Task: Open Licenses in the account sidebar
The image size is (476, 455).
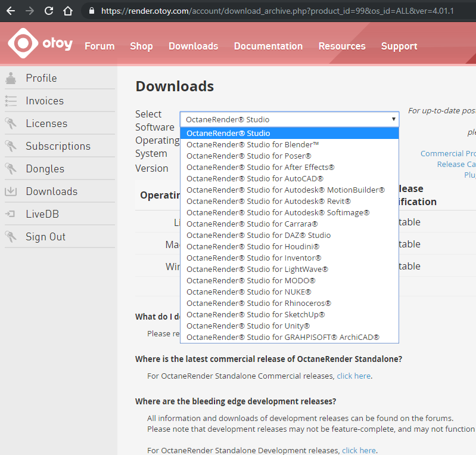Action: 46,123
